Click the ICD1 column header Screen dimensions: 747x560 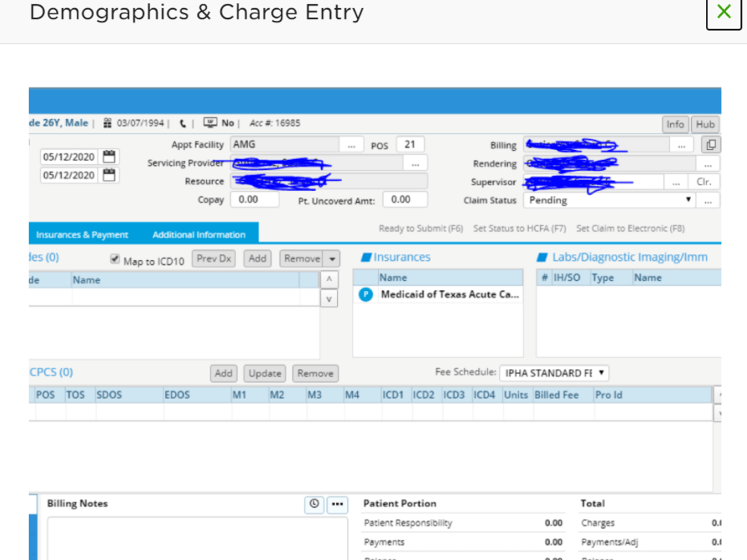(397, 395)
